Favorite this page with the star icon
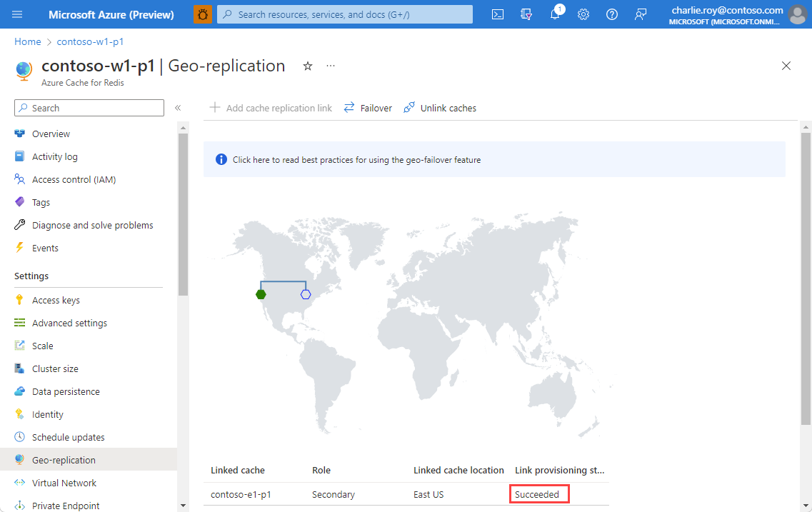812x512 pixels. pyautogui.click(x=308, y=66)
